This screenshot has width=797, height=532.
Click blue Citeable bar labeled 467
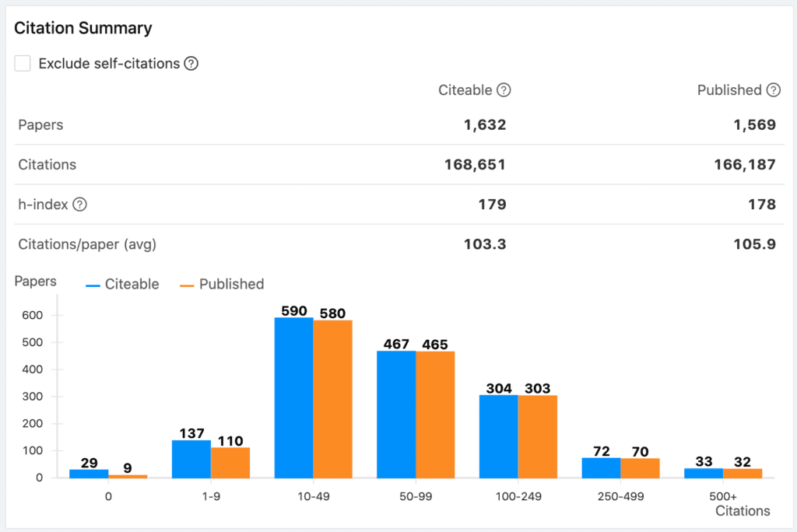pyautogui.click(x=396, y=415)
